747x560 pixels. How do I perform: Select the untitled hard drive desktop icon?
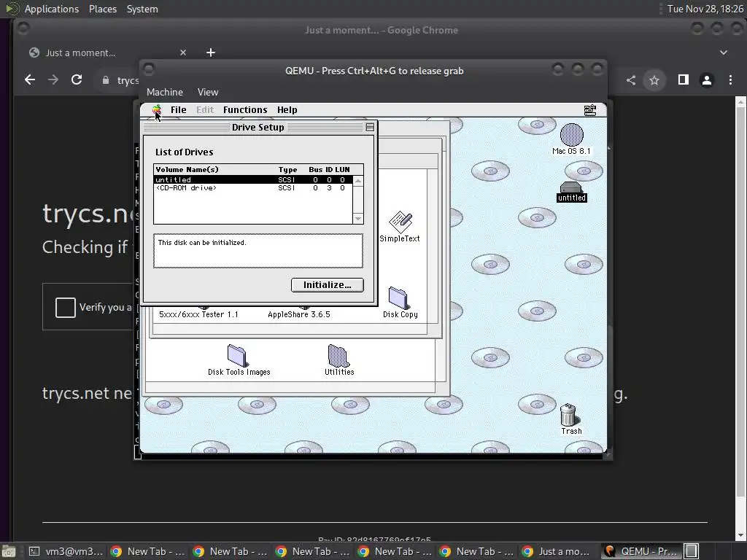tap(570, 187)
